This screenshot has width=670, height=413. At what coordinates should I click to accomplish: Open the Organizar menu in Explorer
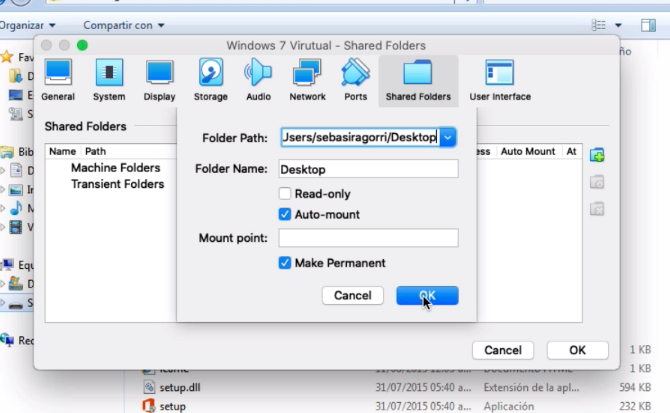pos(27,25)
